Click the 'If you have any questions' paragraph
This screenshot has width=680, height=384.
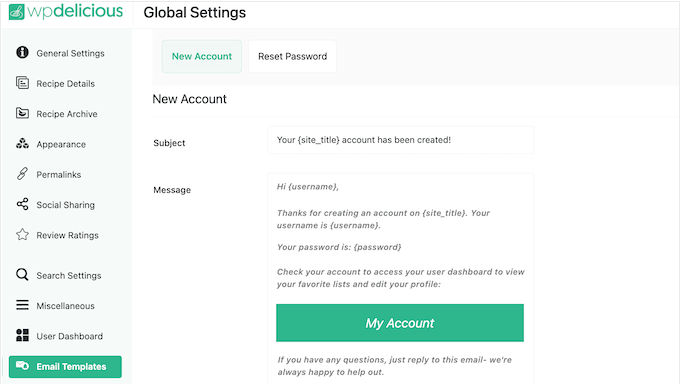pos(395,366)
